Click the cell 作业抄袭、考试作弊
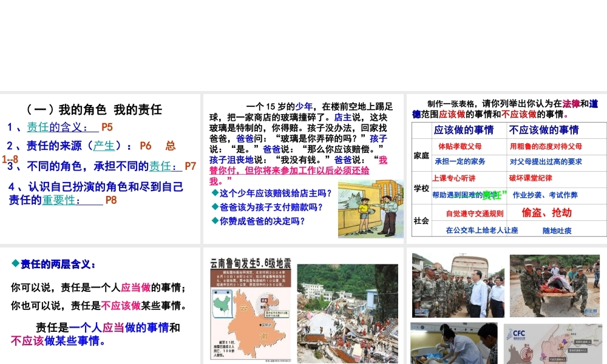Viewport: 607px width, 364px height. coord(545,195)
